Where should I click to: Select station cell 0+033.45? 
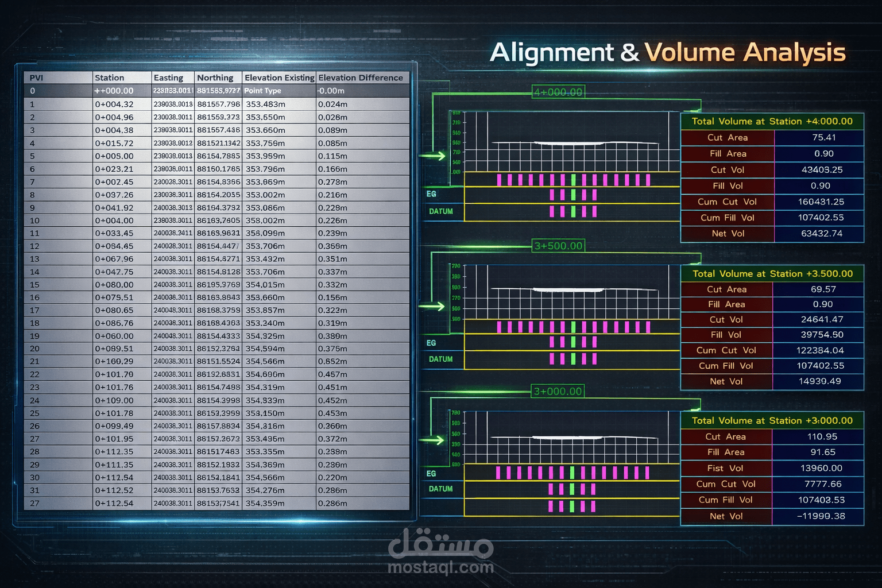click(x=122, y=233)
